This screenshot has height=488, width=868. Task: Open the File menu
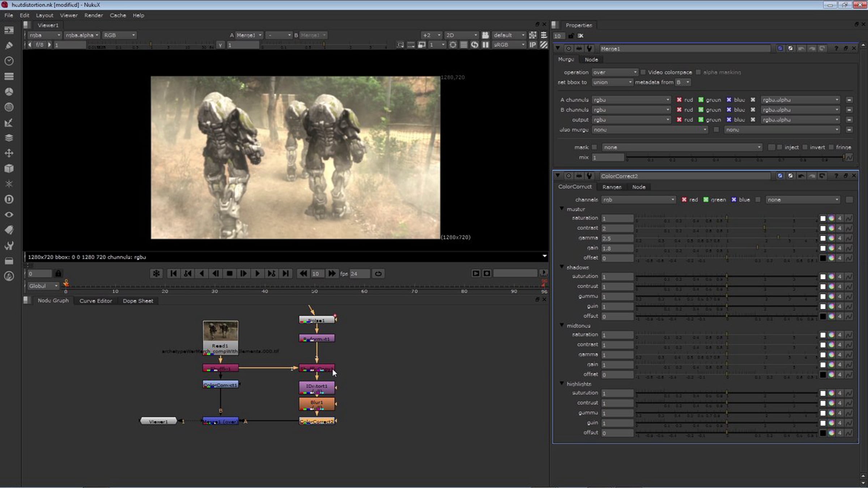click(9, 15)
